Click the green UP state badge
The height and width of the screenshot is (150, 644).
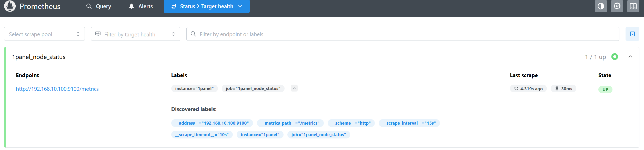pyautogui.click(x=605, y=89)
